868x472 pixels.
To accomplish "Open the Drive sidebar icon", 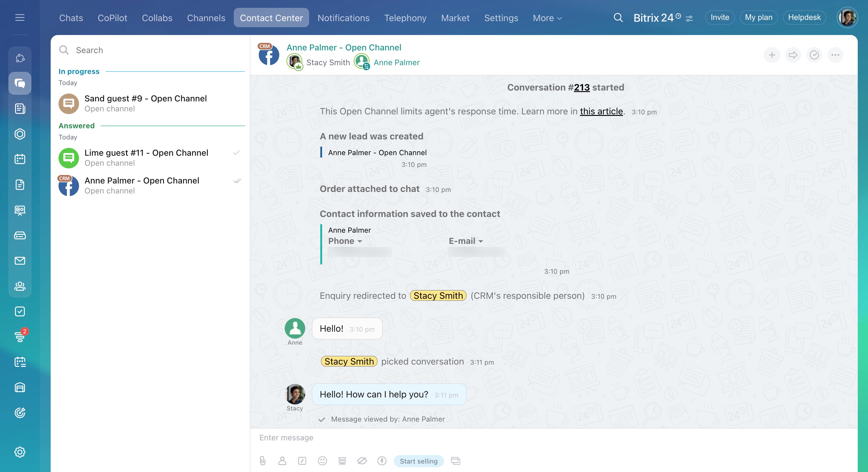I will [20, 235].
